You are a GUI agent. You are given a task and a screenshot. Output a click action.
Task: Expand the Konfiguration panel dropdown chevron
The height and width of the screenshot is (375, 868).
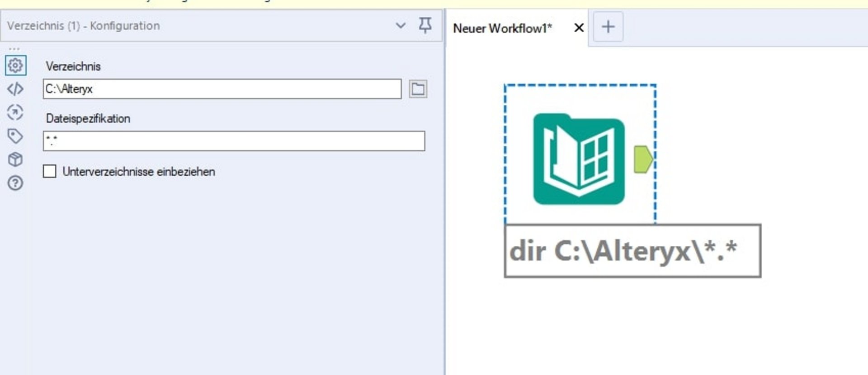point(401,25)
